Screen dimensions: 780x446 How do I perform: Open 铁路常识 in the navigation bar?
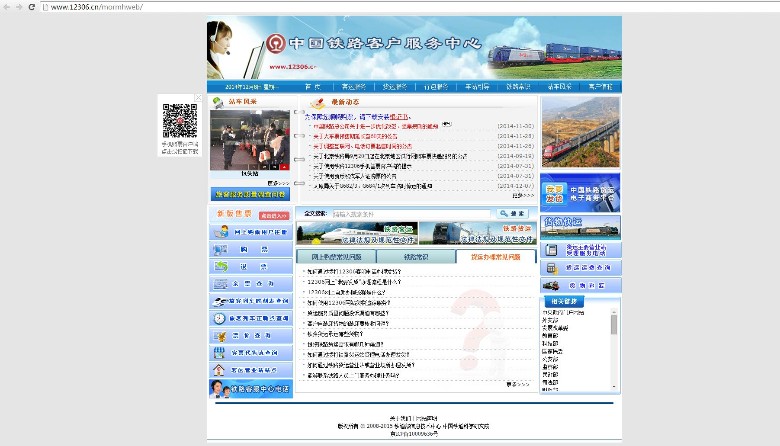click(x=518, y=87)
